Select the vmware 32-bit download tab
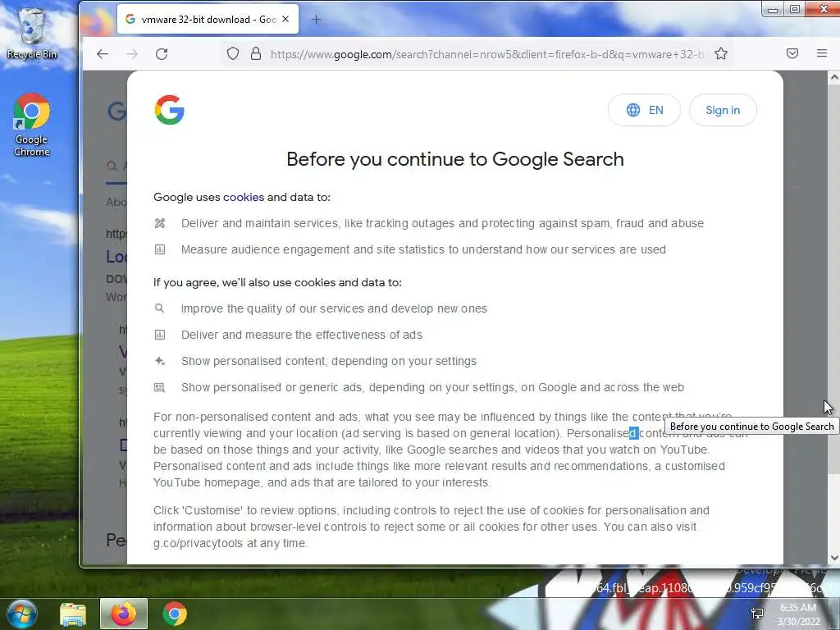Image resolution: width=840 pixels, height=630 pixels. click(208, 20)
